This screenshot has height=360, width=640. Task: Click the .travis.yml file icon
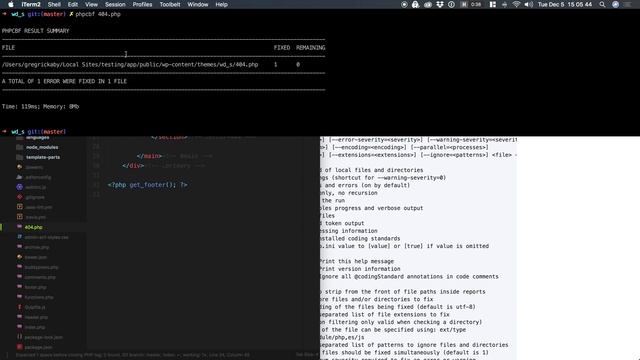coord(19,217)
